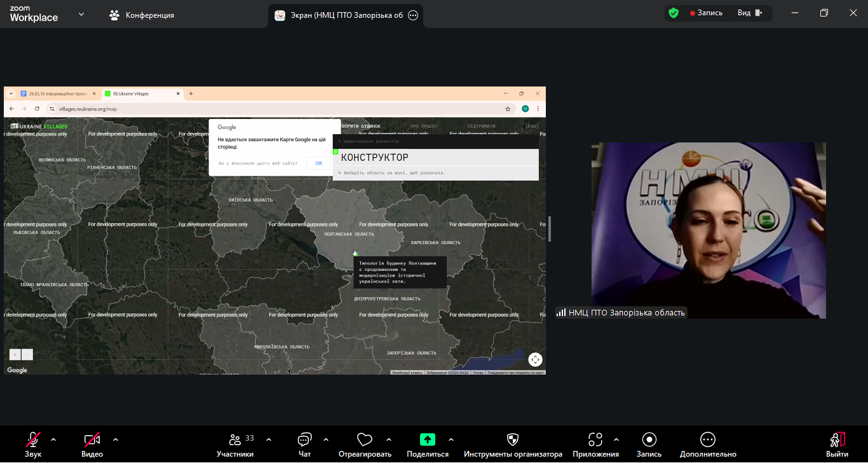Open Zoom Workplace dropdown arrow
Image resolution: width=868 pixels, height=463 pixels.
(x=81, y=14)
